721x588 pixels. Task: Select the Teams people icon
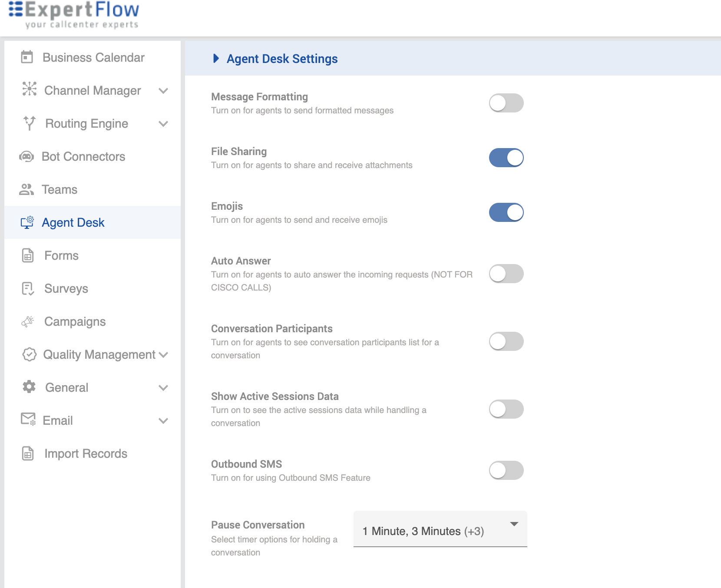pos(26,189)
